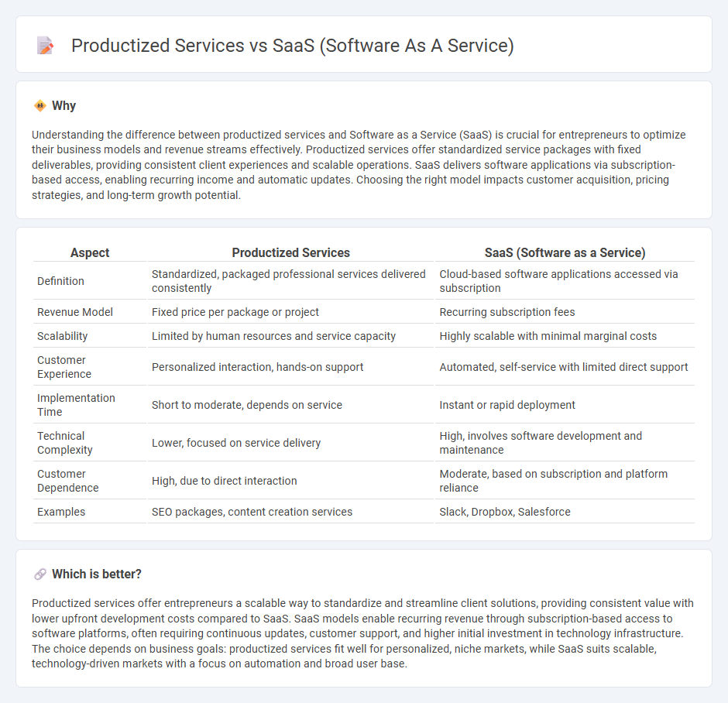Click the cell Instant or rapid deployment
Image resolution: width=728 pixels, height=703 pixels.
coord(507,405)
